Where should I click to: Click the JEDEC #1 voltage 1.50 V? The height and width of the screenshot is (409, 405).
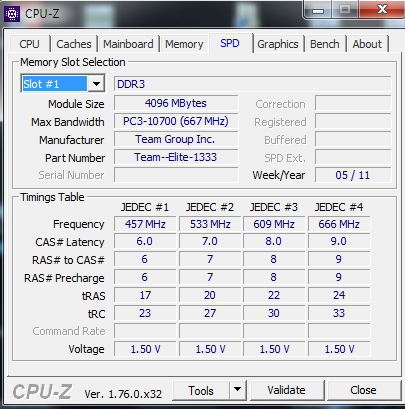pyautogui.click(x=145, y=349)
